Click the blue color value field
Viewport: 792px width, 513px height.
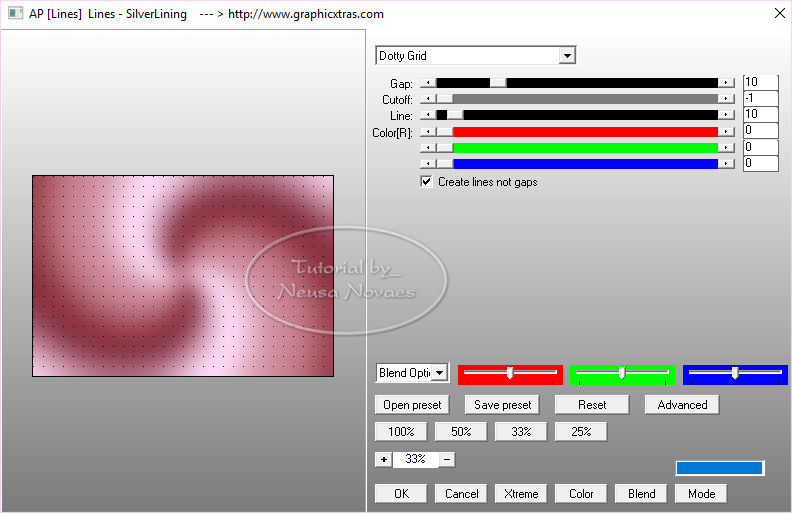[760, 164]
